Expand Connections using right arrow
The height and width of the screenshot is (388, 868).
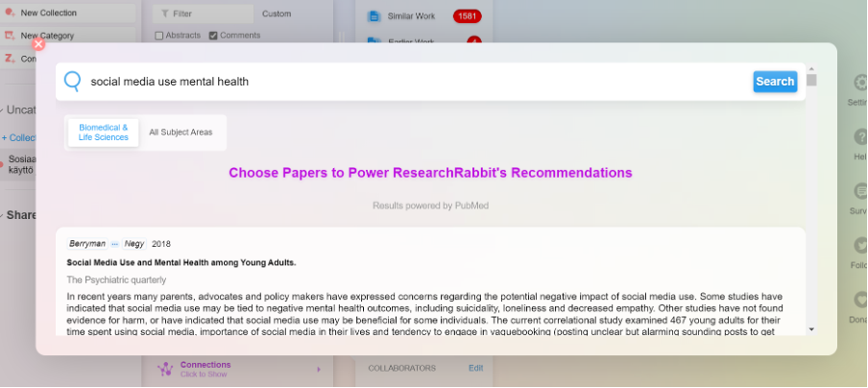[319, 369]
